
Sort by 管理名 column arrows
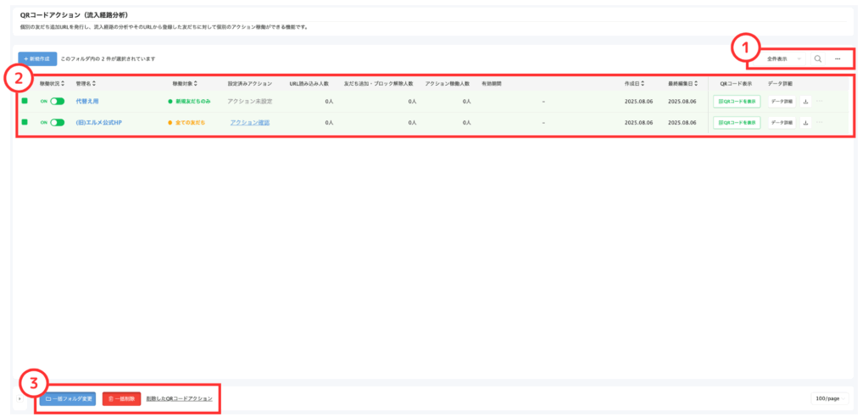[x=93, y=84]
